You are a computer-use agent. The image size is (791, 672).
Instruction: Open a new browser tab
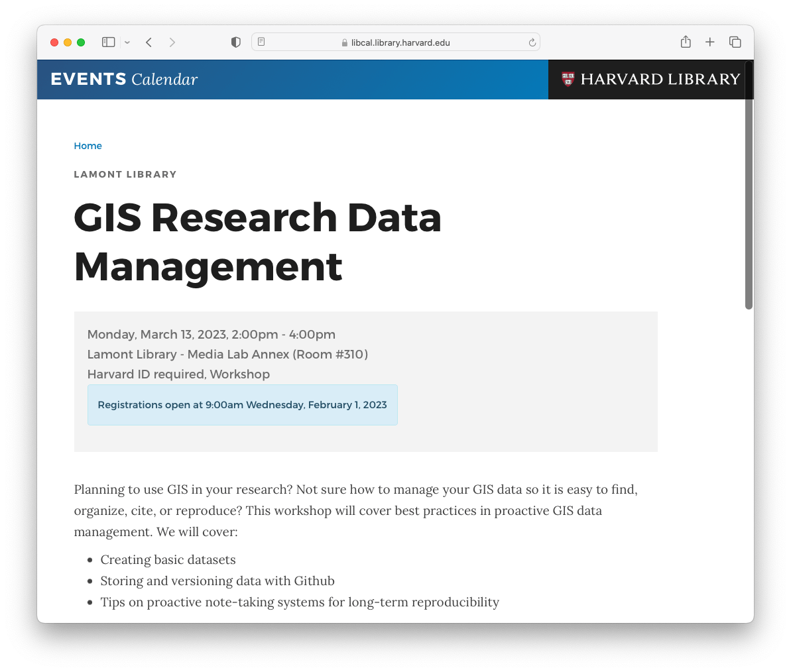pos(710,42)
